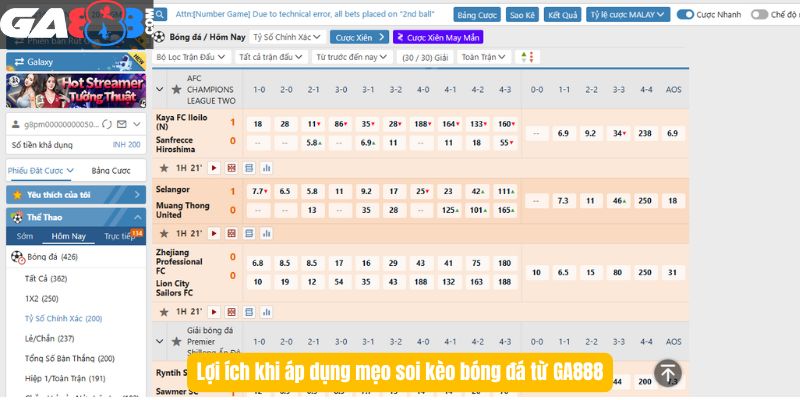This screenshot has width=800, height=400.
Task: Click the Cược Xiên button
Action: [x=359, y=37]
